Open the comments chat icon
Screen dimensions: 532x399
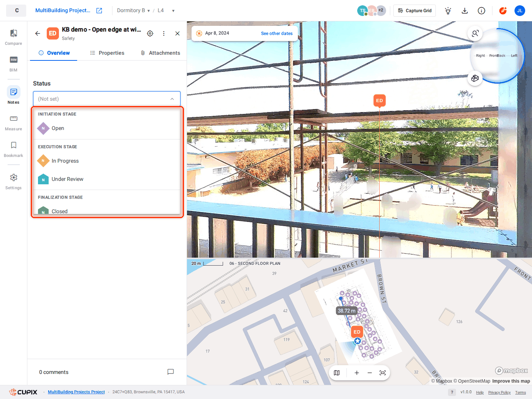(x=171, y=372)
